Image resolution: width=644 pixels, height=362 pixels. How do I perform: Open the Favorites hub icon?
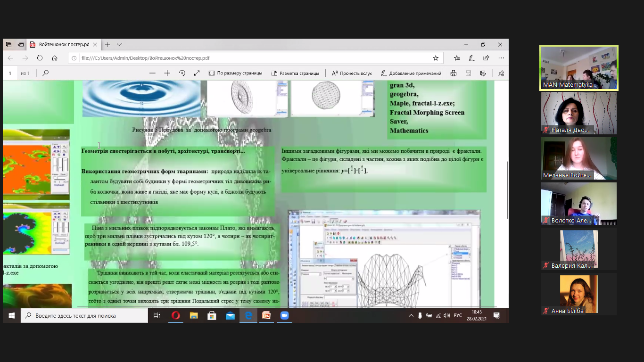pos(457,58)
